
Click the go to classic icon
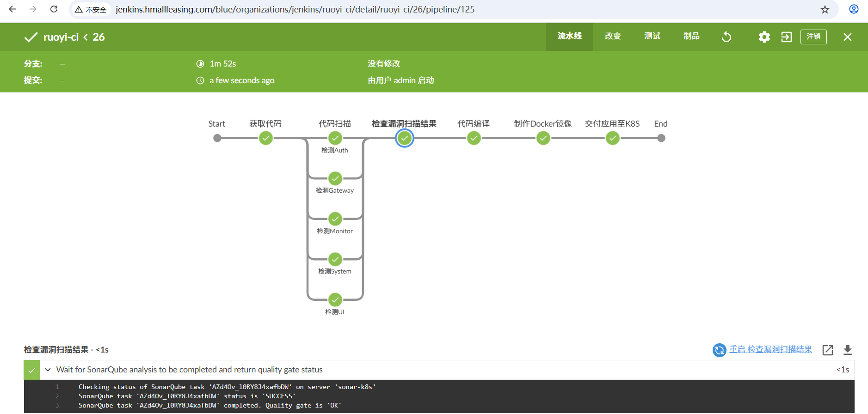pyautogui.click(x=786, y=37)
